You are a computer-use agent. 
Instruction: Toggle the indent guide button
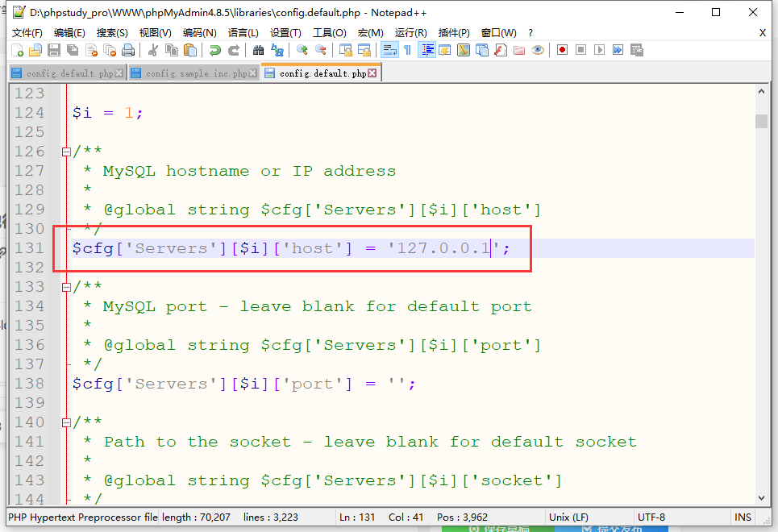[x=426, y=50]
